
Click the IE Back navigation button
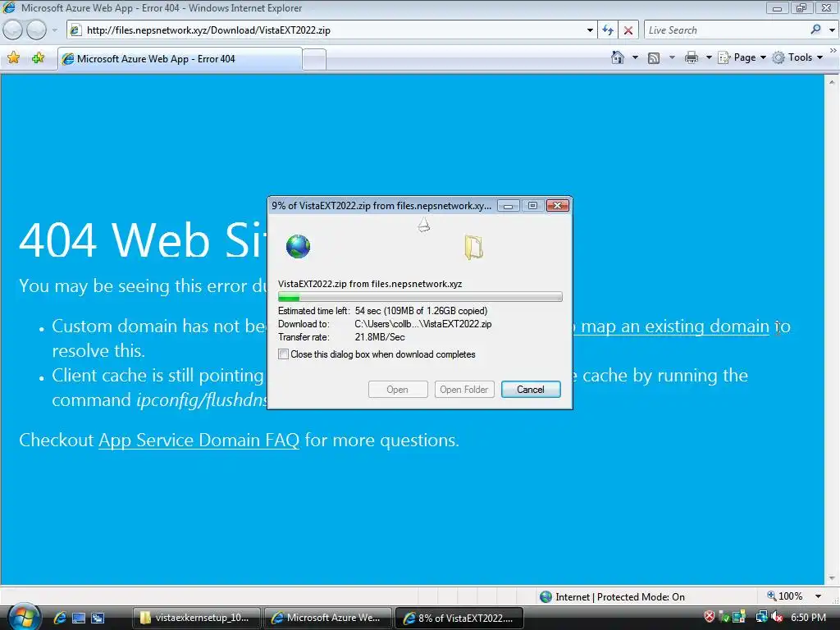(12, 30)
